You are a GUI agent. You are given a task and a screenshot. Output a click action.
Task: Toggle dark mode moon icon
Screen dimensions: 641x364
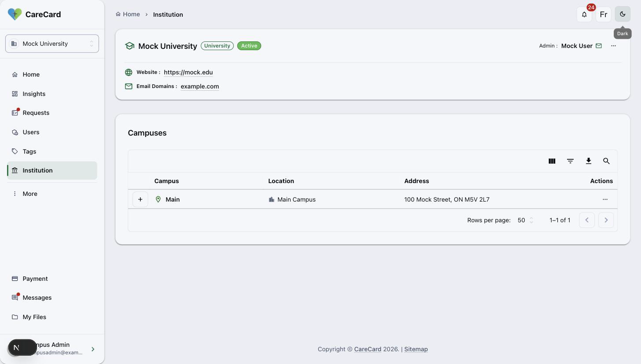623,14
